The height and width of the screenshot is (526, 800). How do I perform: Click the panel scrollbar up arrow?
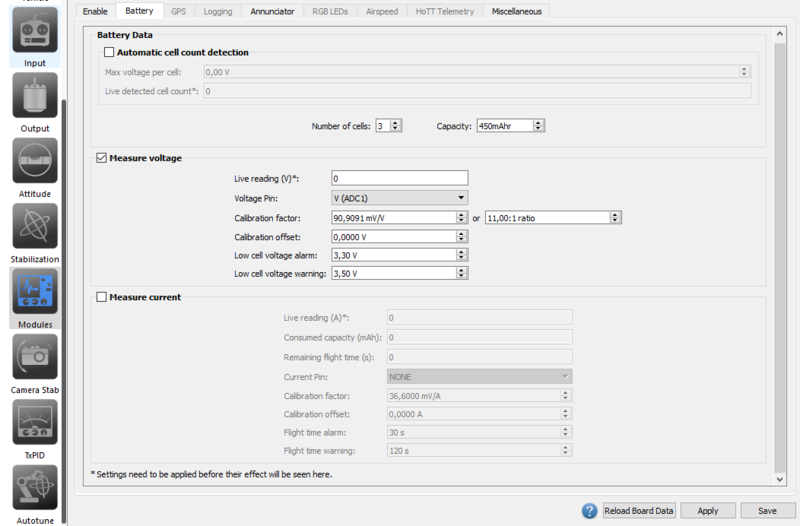pos(780,34)
